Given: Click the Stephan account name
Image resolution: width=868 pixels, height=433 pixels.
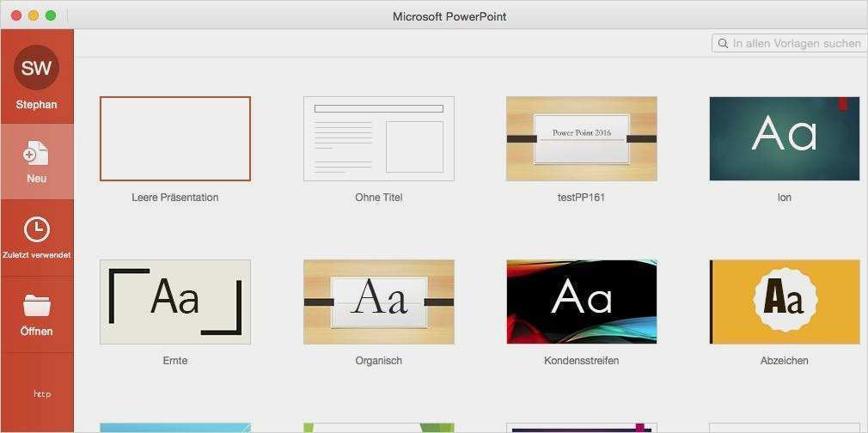Looking at the screenshot, I should tap(36, 105).
